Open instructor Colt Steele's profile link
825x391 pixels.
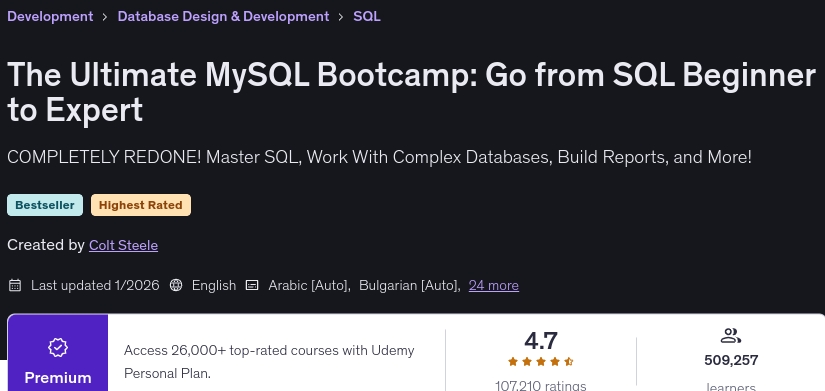coord(123,245)
